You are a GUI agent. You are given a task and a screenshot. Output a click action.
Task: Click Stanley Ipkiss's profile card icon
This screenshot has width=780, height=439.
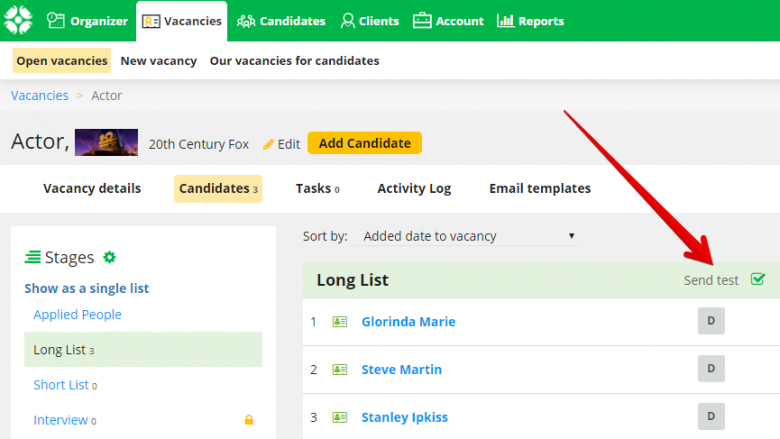340,417
